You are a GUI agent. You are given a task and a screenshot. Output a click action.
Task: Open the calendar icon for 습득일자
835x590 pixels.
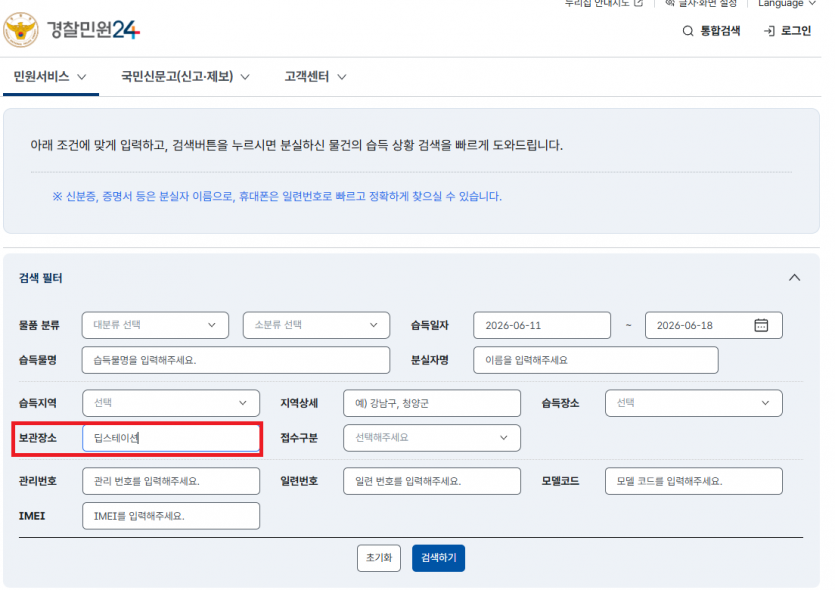761,325
